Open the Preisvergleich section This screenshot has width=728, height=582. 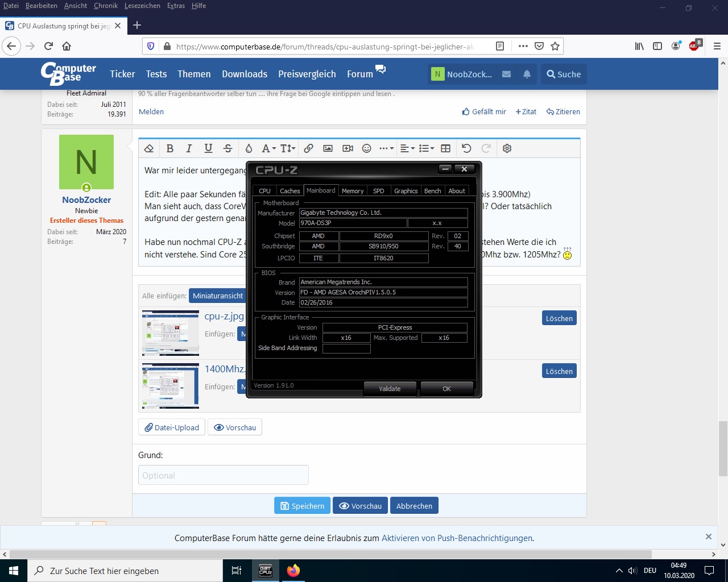coord(307,74)
